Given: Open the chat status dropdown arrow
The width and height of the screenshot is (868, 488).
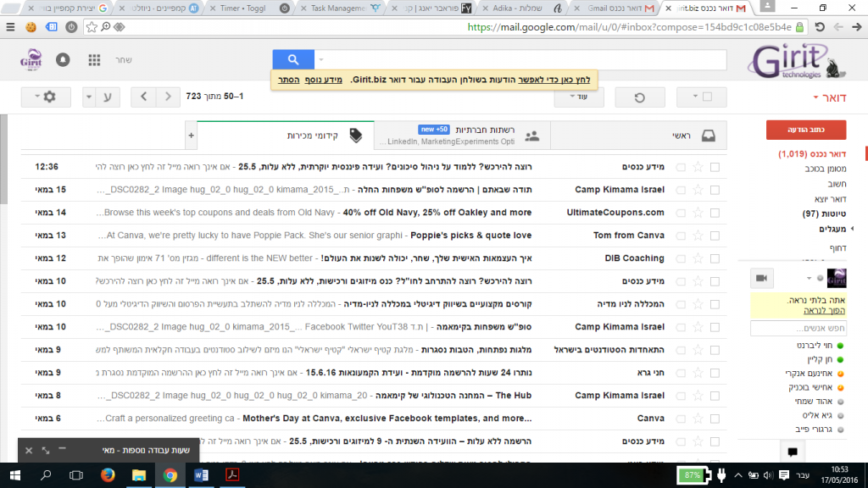Looking at the screenshot, I should click(x=809, y=278).
